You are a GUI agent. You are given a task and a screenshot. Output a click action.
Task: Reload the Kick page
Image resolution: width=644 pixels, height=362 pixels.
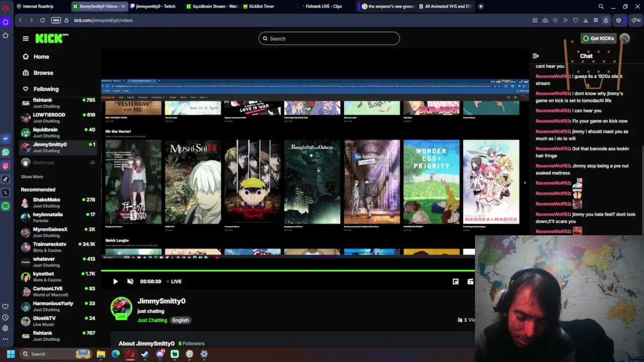42,20
